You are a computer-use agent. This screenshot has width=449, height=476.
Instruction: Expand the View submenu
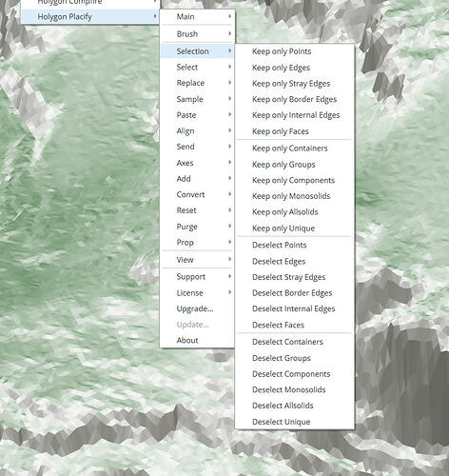click(x=197, y=260)
